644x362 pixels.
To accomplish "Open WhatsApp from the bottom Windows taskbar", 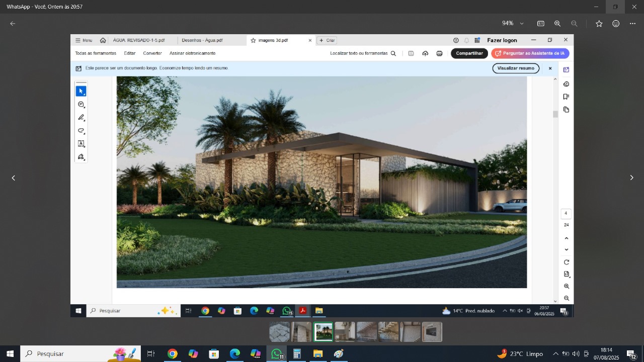I will point(276,354).
